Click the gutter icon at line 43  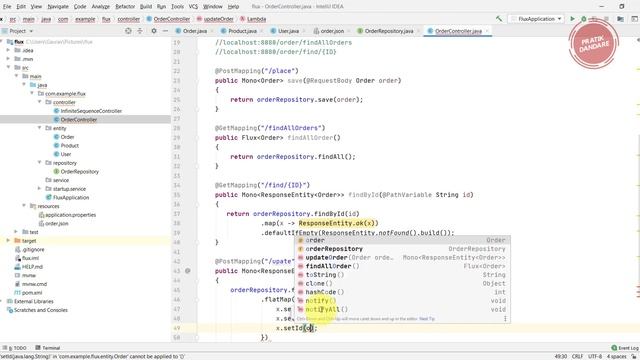coord(188,271)
